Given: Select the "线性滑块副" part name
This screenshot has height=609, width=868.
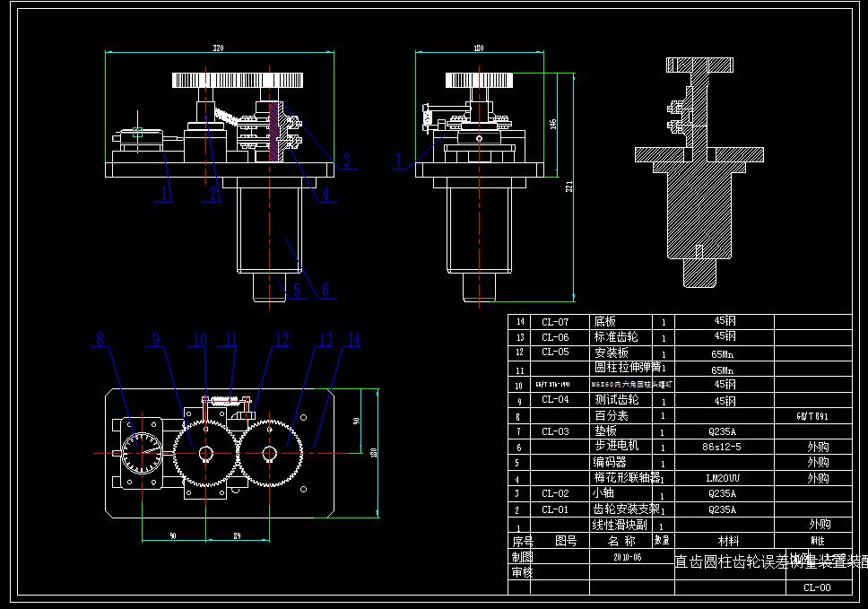Looking at the screenshot, I should [620, 525].
